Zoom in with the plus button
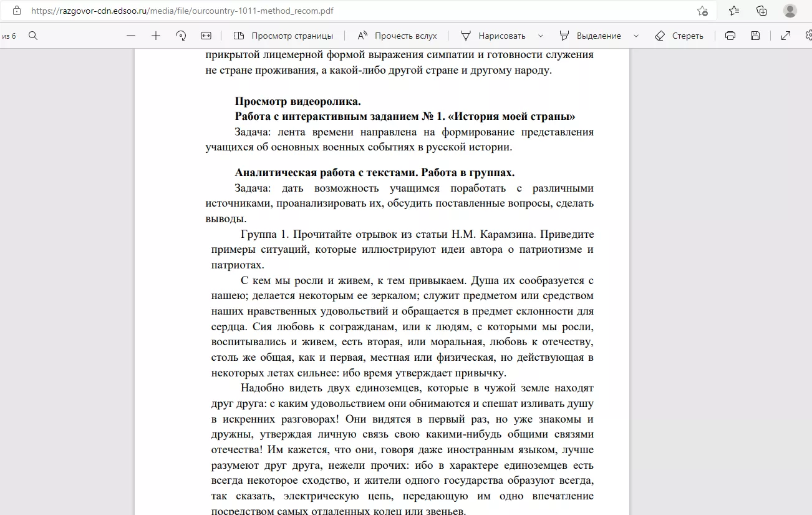 (x=156, y=36)
